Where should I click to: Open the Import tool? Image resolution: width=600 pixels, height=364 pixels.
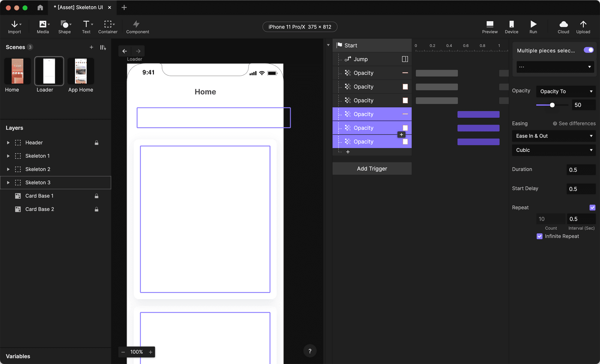(14, 27)
